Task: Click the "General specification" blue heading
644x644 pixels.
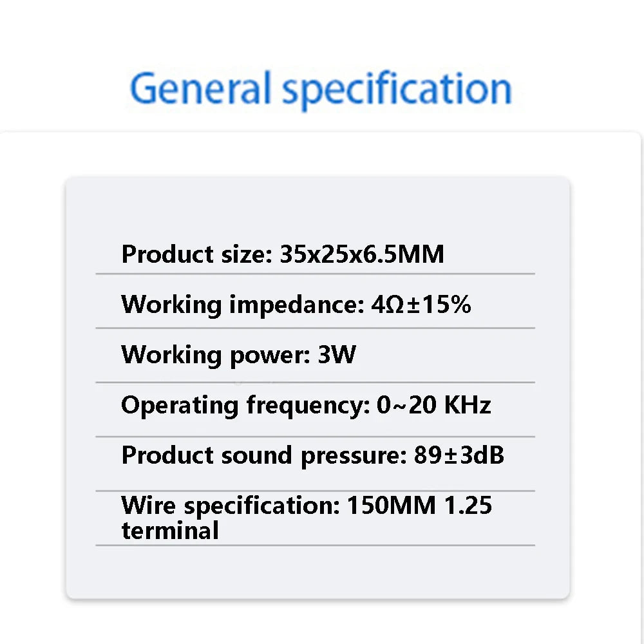Action: pos(321,89)
